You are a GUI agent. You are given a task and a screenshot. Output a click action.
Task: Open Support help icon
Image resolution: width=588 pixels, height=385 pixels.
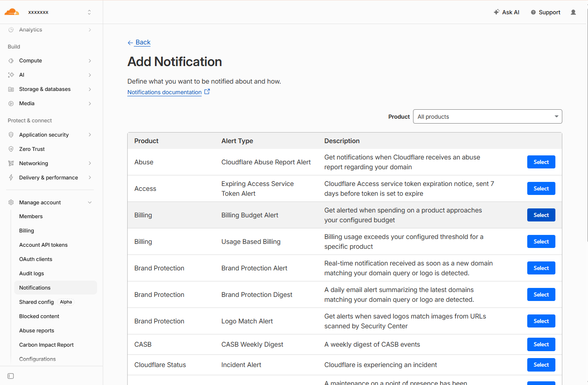[533, 12]
